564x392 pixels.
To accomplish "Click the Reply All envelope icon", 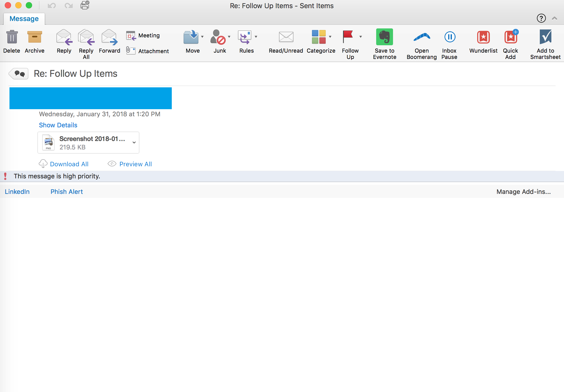I will 86,37.
